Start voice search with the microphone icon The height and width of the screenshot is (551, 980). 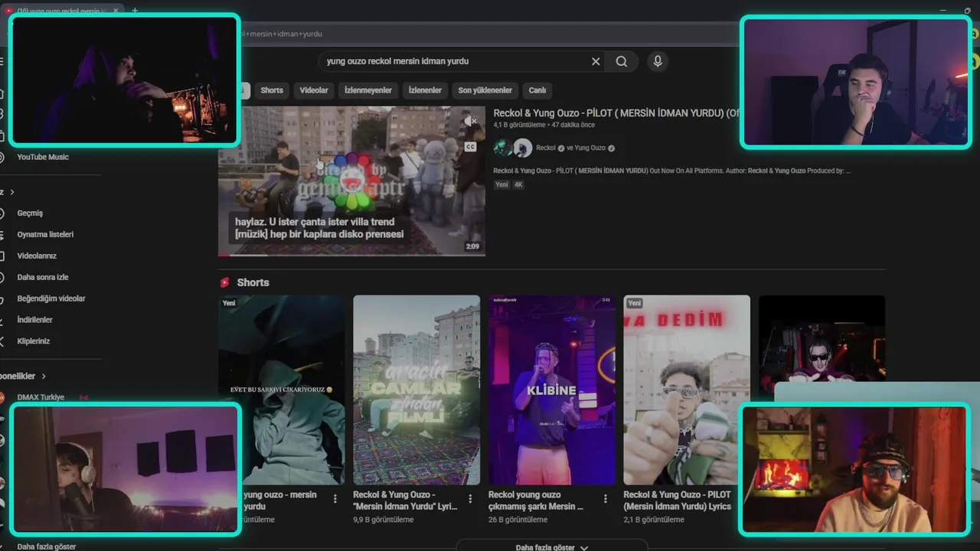coord(657,61)
